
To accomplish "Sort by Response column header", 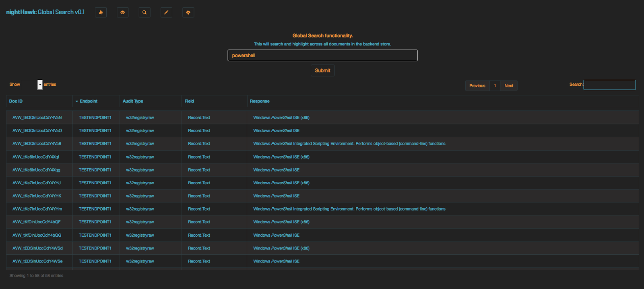I will pos(443,101).
